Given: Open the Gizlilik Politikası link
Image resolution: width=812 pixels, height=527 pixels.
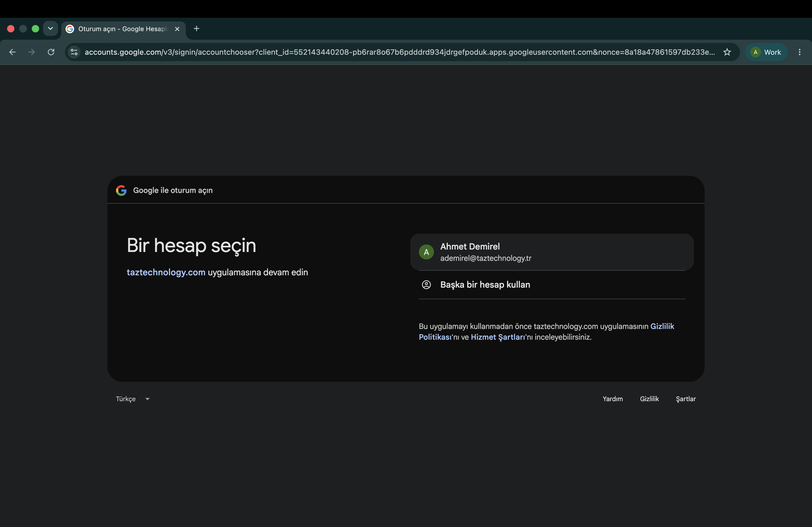Looking at the screenshot, I should pyautogui.click(x=546, y=331).
